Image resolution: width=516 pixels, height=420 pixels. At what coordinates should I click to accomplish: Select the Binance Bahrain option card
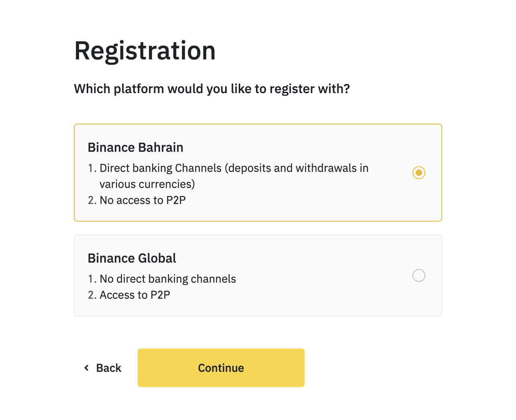click(258, 173)
